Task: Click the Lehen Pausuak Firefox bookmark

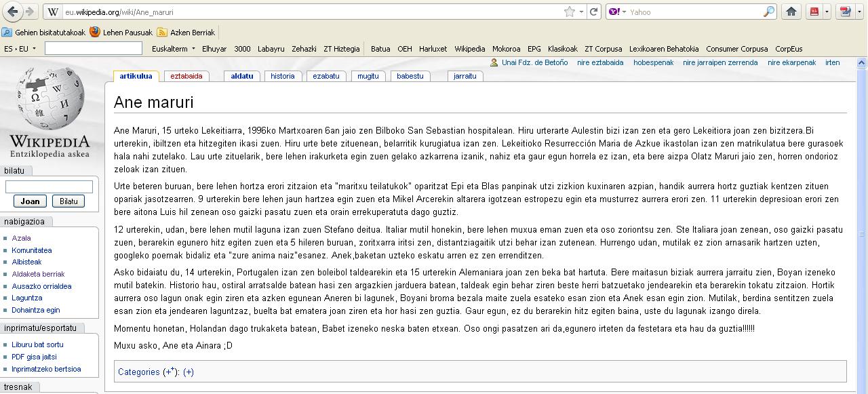Action: click(x=121, y=32)
